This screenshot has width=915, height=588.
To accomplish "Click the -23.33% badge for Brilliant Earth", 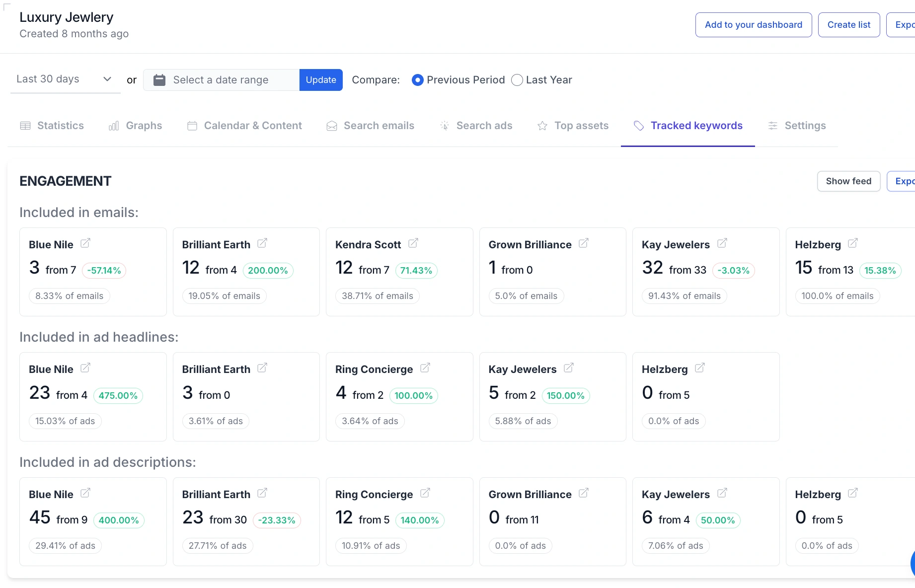I will pos(277,520).
